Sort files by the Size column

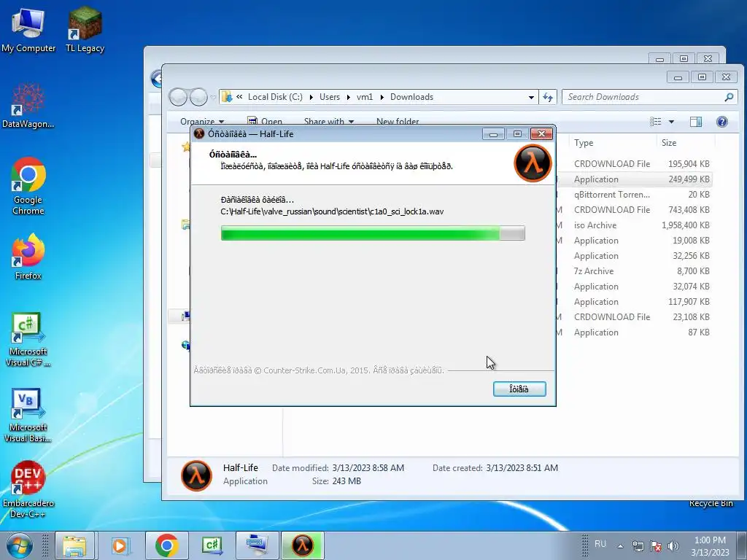pos(669,143)
